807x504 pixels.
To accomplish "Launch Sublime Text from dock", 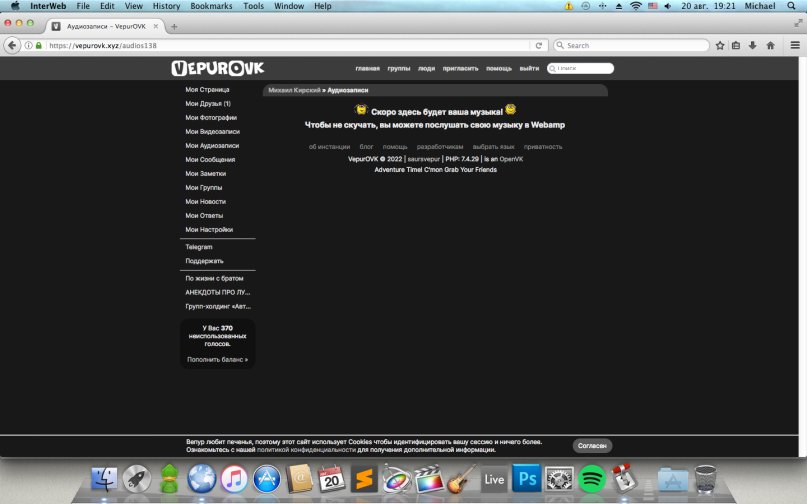I will click(364, 479).
